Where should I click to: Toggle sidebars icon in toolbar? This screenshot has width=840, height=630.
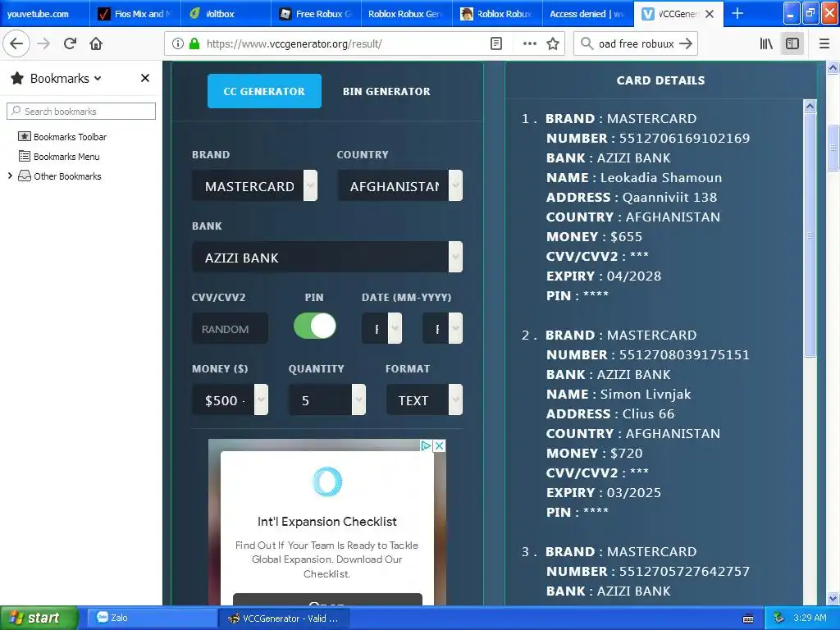coord(792,44)
